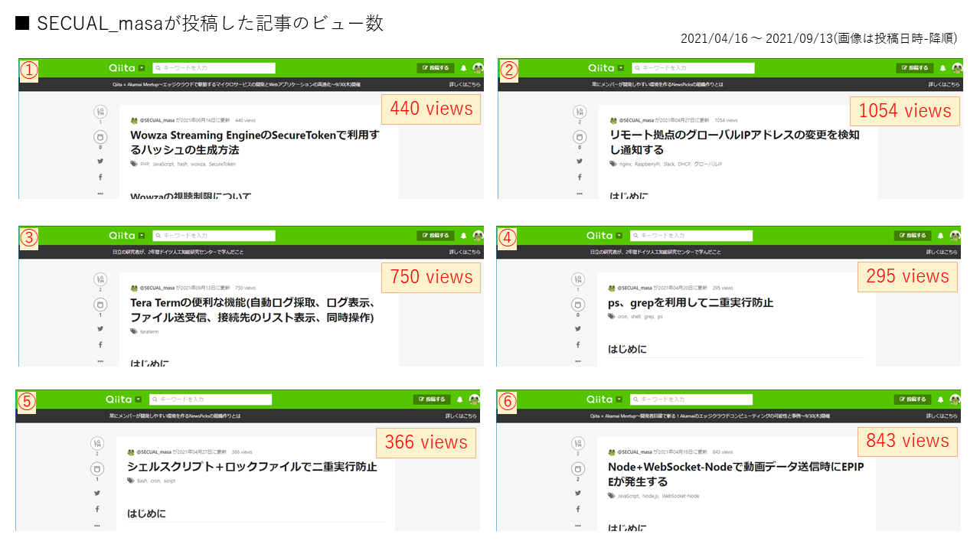Screen dimensions: 980x551
Task: Open the dropdown beside the Qiita logo in ①
Action: [x=142, y=67]
